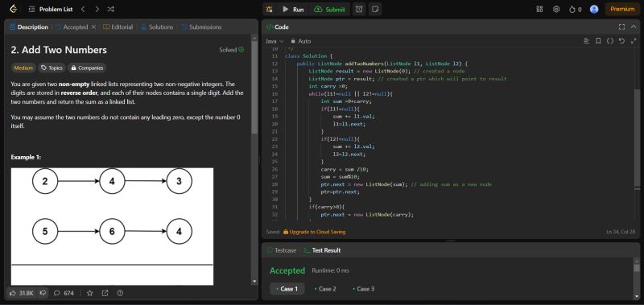
Task: Click code line 'int carry =0;'
Action: 328,86
